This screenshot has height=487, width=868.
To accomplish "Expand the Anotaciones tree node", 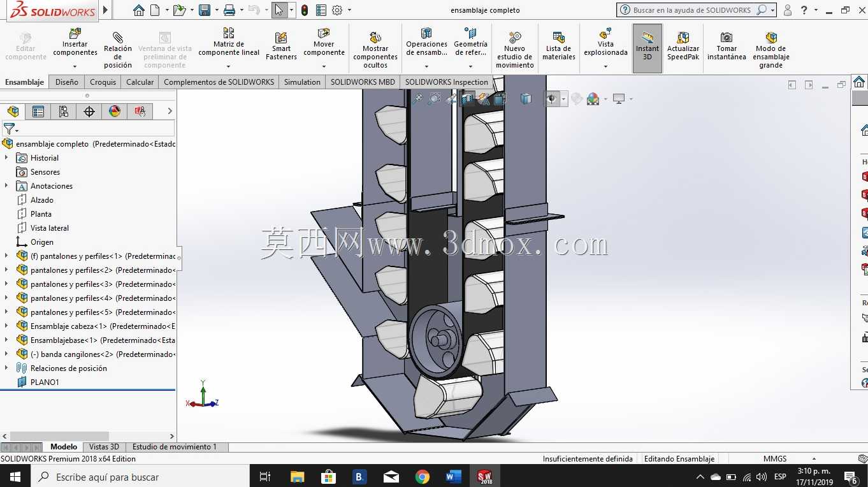I will [x=6, y=185].
